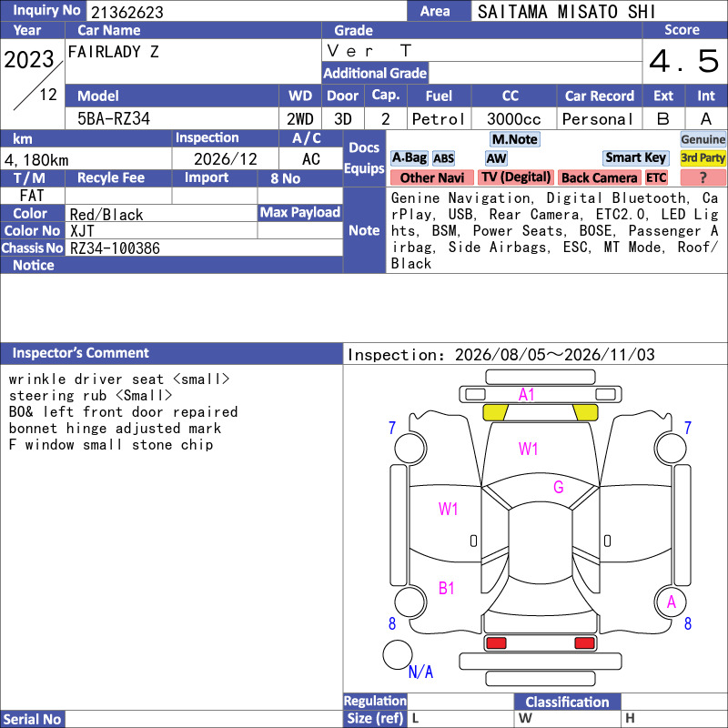Click the A-Bag equipment badge

point(409,158)
